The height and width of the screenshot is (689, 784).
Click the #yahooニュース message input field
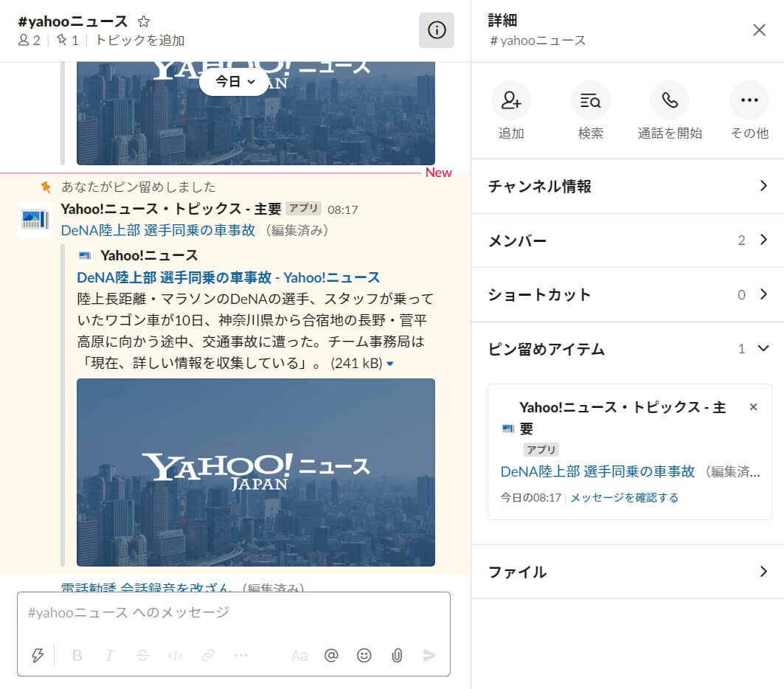pos(233,612)
